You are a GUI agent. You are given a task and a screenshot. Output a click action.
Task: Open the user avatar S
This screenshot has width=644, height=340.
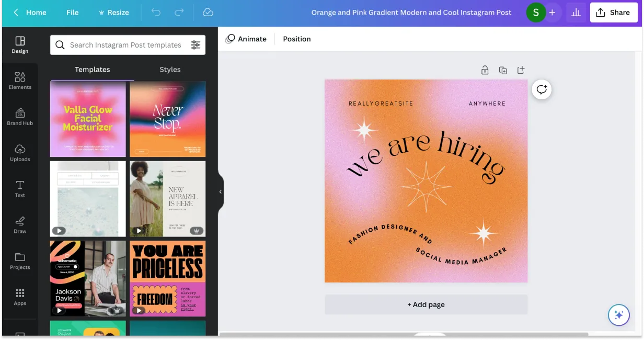point(536,13)
